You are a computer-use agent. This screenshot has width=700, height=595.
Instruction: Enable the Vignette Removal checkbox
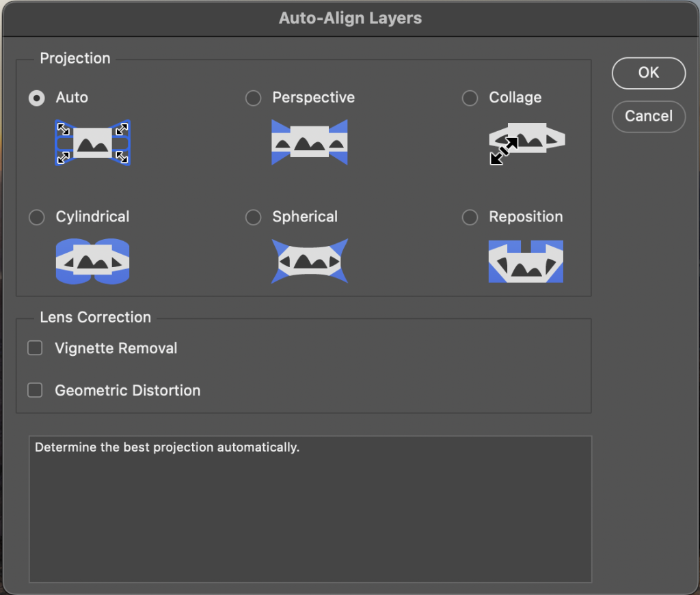35,348
